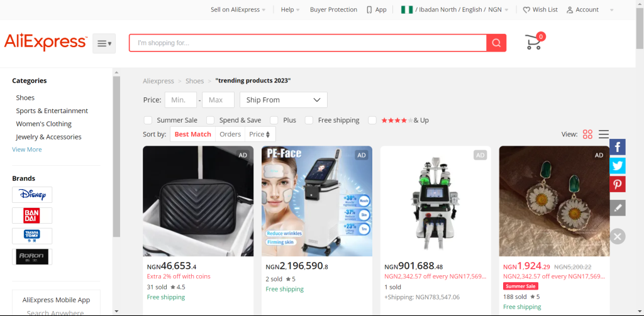Close the floating share sidebar
The height and width of the screenshot is (316, 644).
point(618,236)
